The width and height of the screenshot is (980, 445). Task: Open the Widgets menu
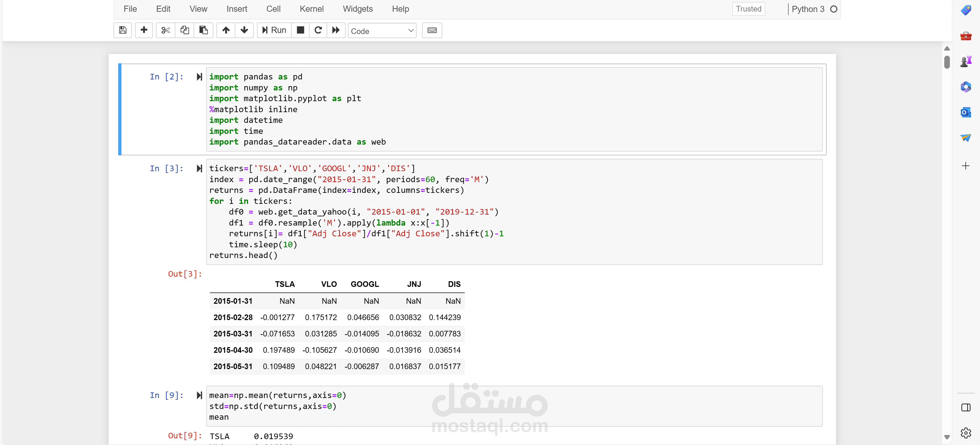(x=358, y=9)
